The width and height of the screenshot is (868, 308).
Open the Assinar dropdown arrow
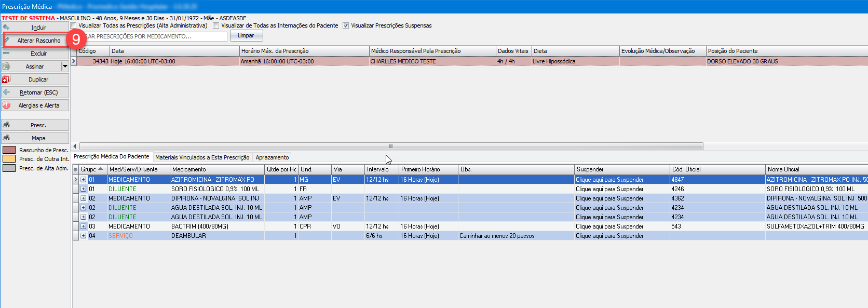[x=65, y=66]
